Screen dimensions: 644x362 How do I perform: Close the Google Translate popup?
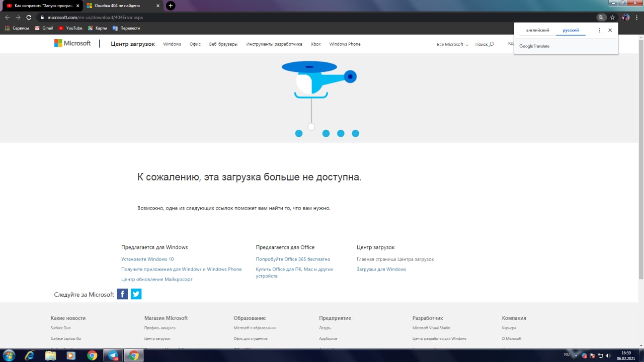coord(610,30)
